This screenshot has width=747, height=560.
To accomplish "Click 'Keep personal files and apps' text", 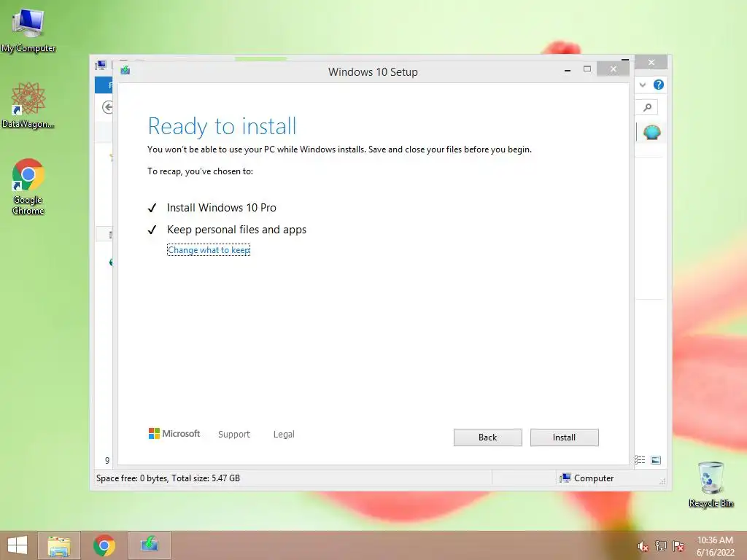I will click(x=237, y=230).
